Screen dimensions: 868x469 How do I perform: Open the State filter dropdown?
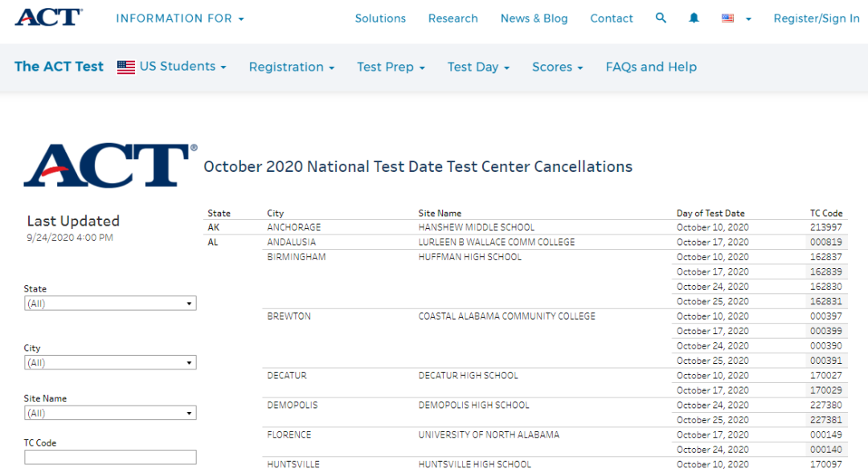110,304
